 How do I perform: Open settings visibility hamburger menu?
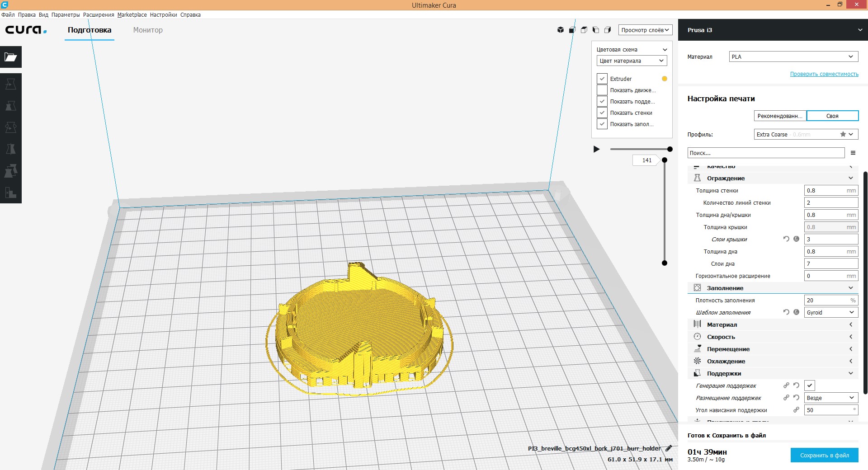coord(853,153)
